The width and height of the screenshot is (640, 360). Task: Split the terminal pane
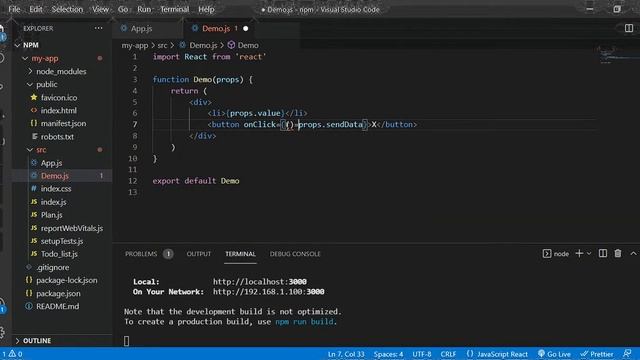(603, 253)
